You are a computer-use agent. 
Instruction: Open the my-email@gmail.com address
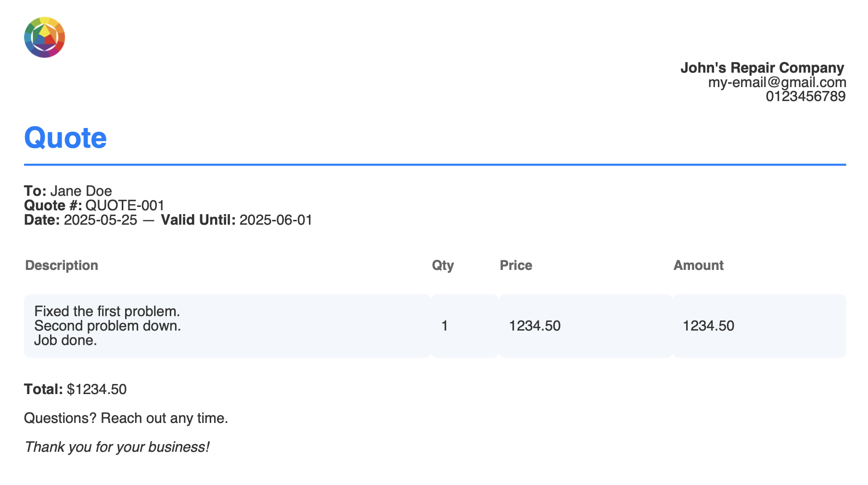(x=777, y=82)
